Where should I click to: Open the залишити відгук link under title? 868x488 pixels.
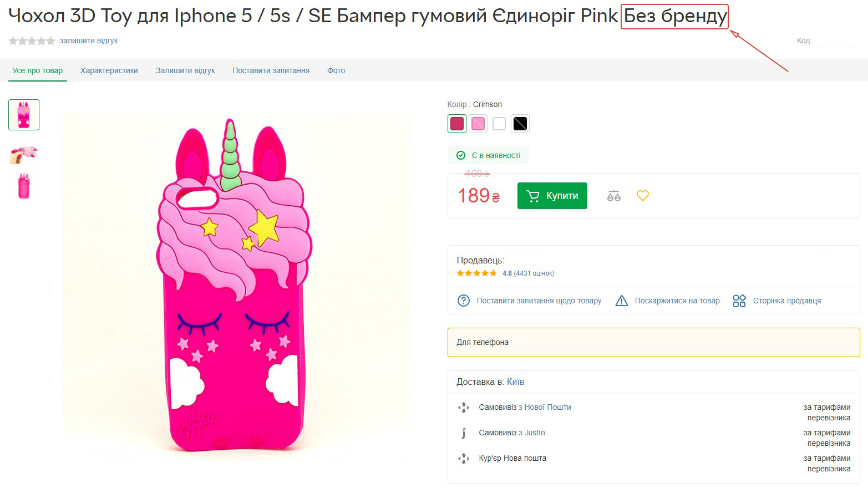click(x=89, y=41)
